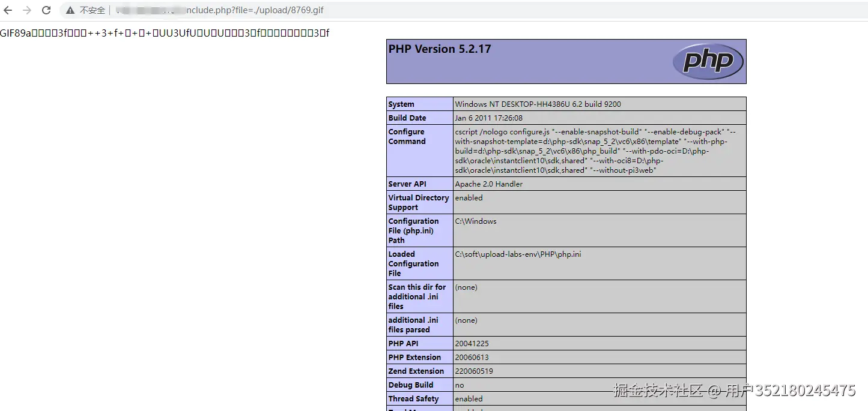Click 'Configuration File (php.ini) Path' label
Image resolution: width=868 pixels, height=411 pixels.
point(413,231)
